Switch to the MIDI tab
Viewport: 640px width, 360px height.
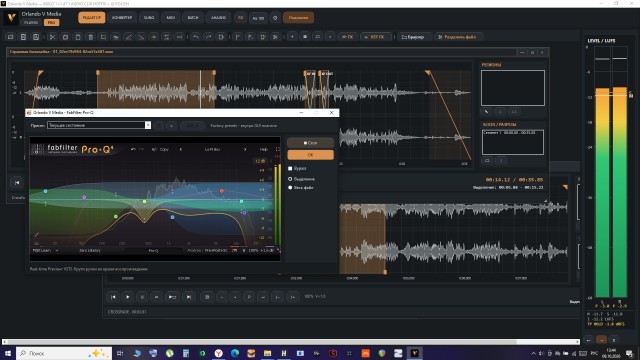[x=171, y=18]
